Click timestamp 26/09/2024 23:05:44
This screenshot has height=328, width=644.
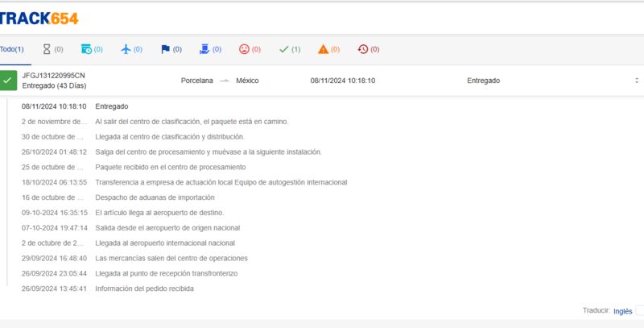54,273
